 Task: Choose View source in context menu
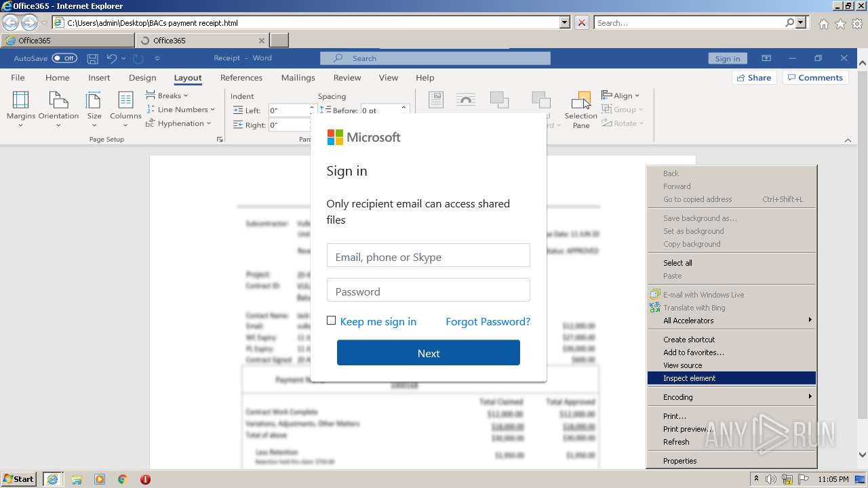[732, 365]
